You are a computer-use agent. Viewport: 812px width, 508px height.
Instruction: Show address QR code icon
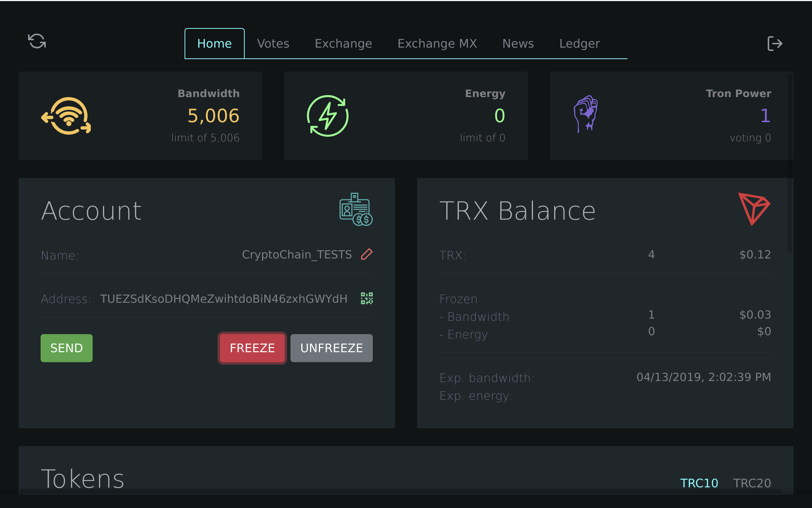(367, 298)
